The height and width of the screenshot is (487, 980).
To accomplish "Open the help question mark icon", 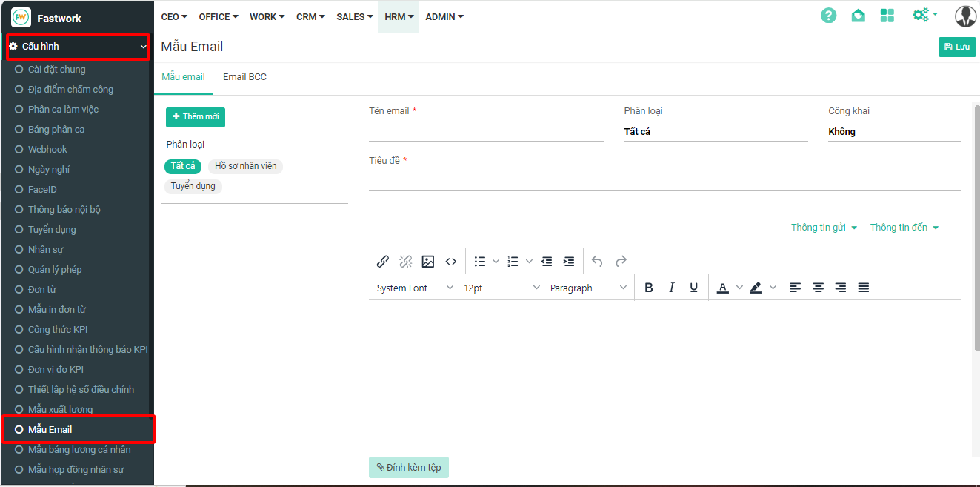I will click(x=828, y=16).
